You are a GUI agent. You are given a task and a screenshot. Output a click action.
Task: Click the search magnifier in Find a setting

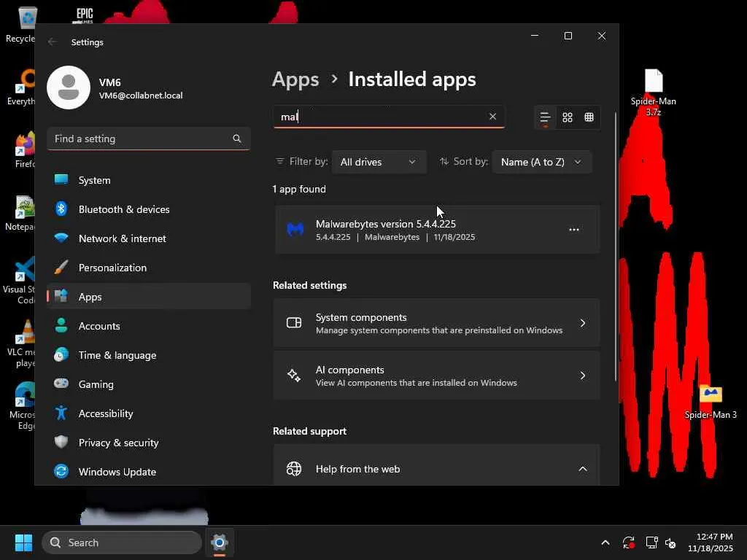pos(237,139)
